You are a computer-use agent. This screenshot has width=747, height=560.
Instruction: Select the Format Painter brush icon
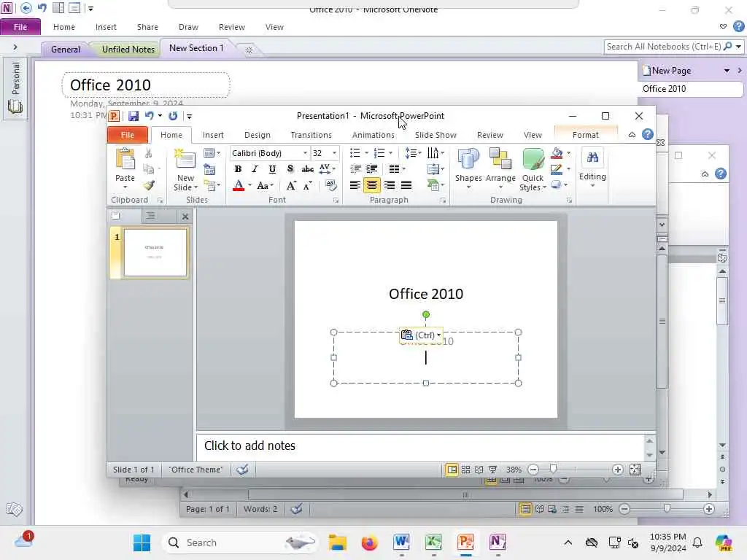point(149,185)
